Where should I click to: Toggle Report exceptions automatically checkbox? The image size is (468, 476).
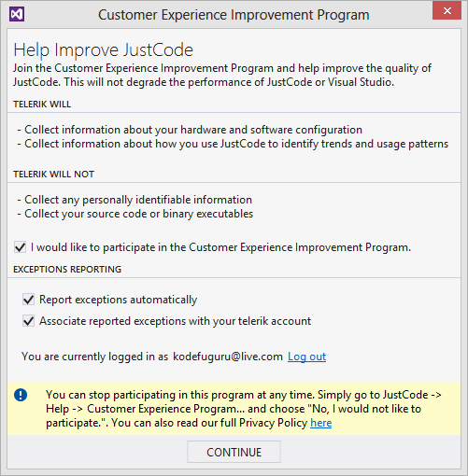(x=28, y=300)
